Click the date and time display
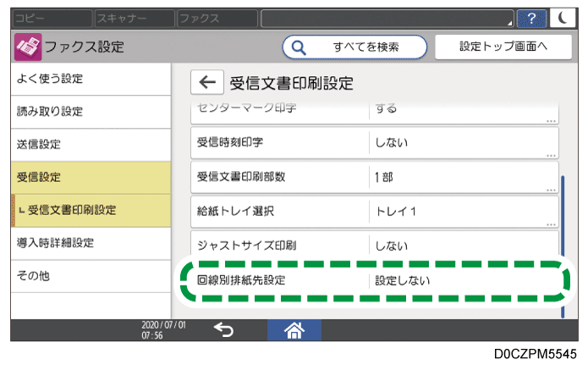This screenshot has width=588, height=365. point(163,329)
